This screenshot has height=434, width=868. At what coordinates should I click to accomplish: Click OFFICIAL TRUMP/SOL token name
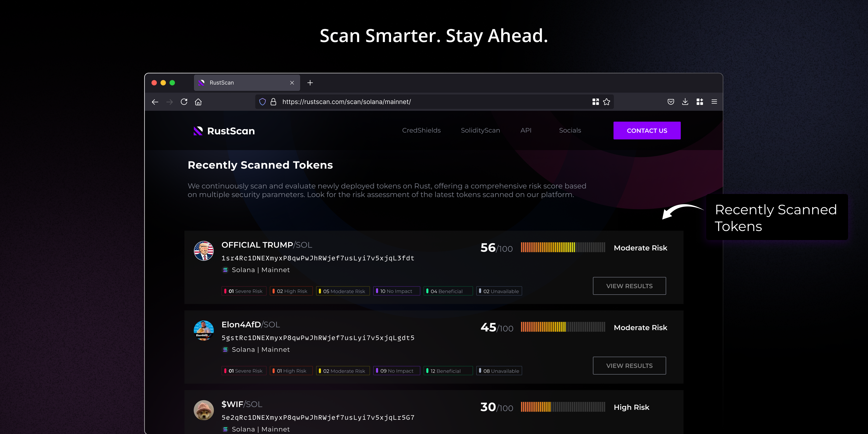click(x=267, y=245)
